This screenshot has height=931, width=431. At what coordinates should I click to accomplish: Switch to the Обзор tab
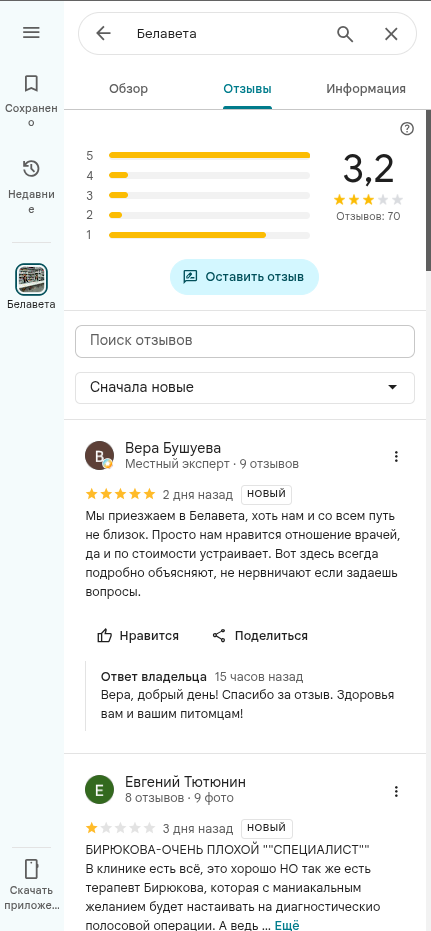[129, 89]
